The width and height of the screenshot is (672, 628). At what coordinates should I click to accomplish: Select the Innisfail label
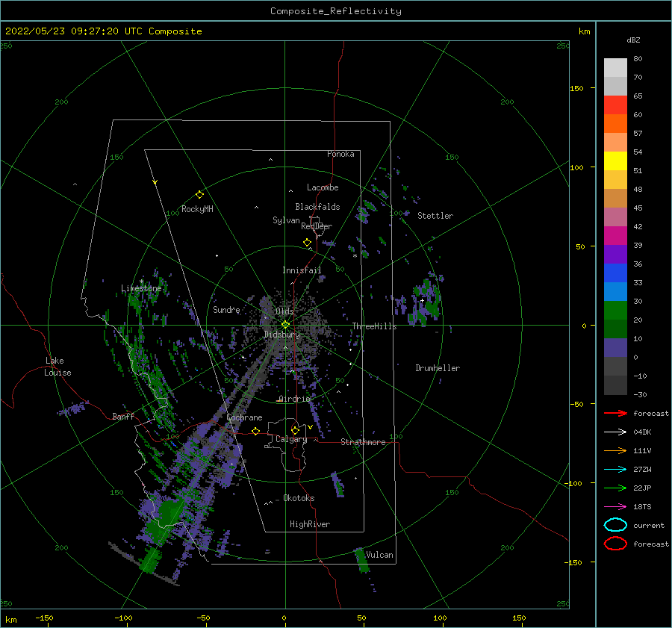(x=302, y=270)
